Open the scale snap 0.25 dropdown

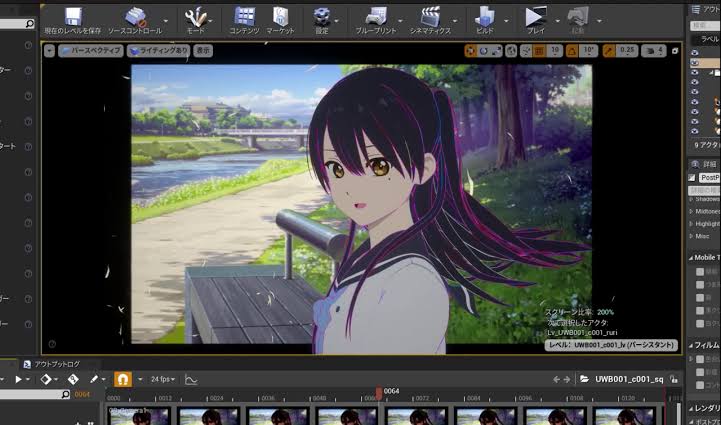627,51
